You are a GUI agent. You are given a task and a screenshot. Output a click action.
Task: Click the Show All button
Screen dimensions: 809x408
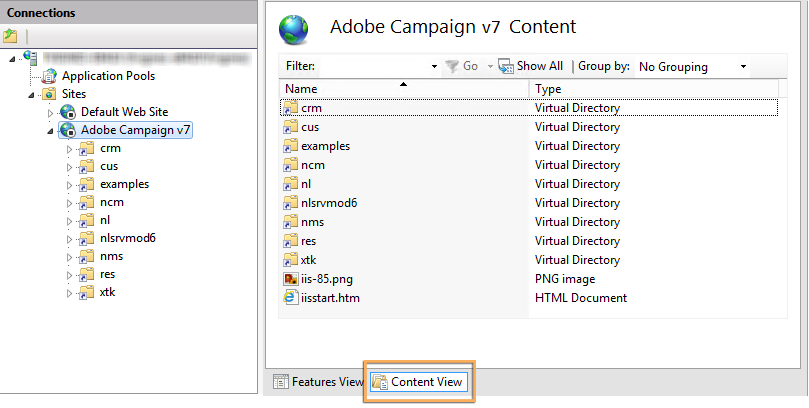point(531,66)
